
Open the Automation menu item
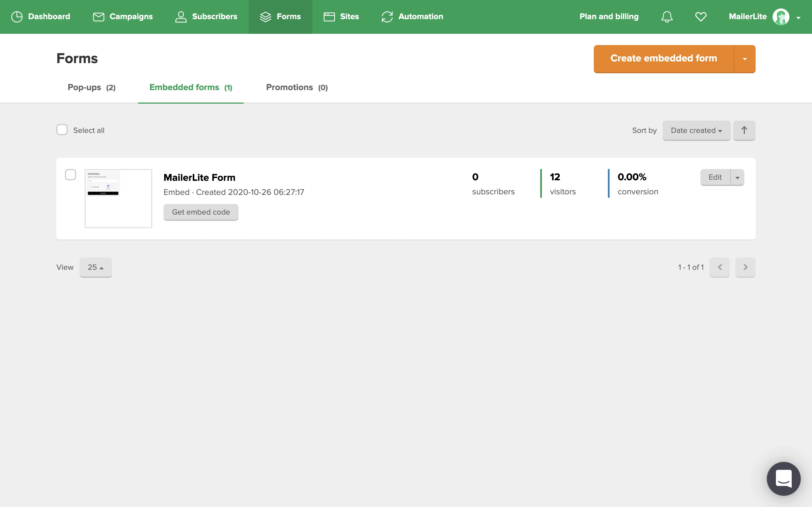pos(412,17)
